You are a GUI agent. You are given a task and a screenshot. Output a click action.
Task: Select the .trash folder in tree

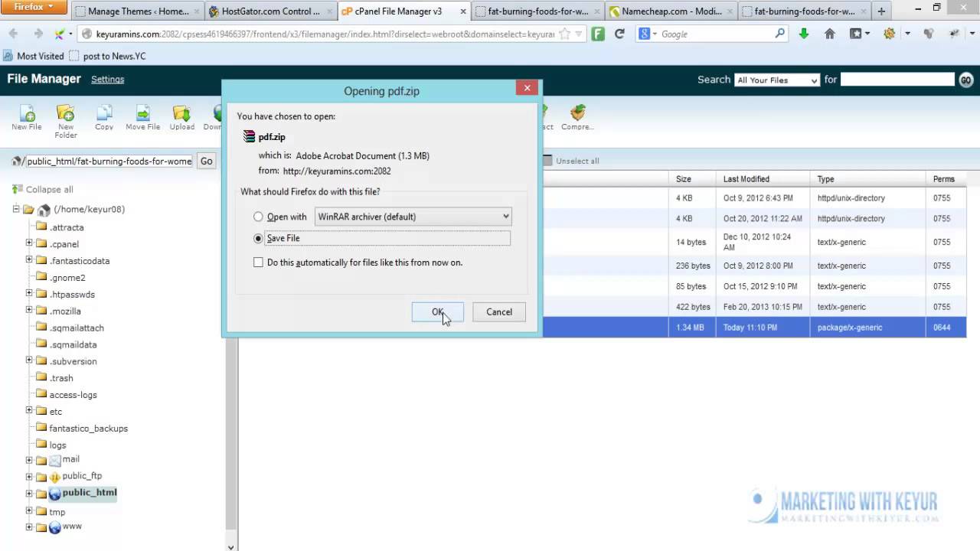61,378
